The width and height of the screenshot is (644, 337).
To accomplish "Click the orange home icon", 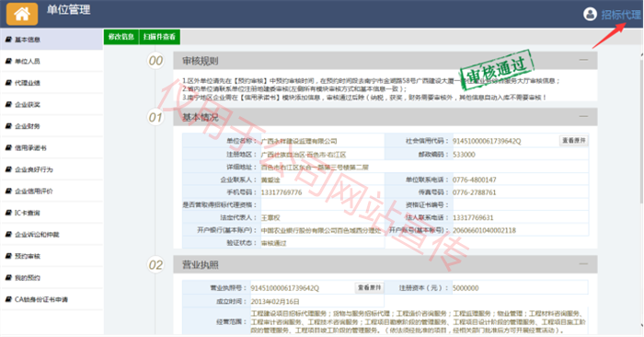I will pos(22,14).
